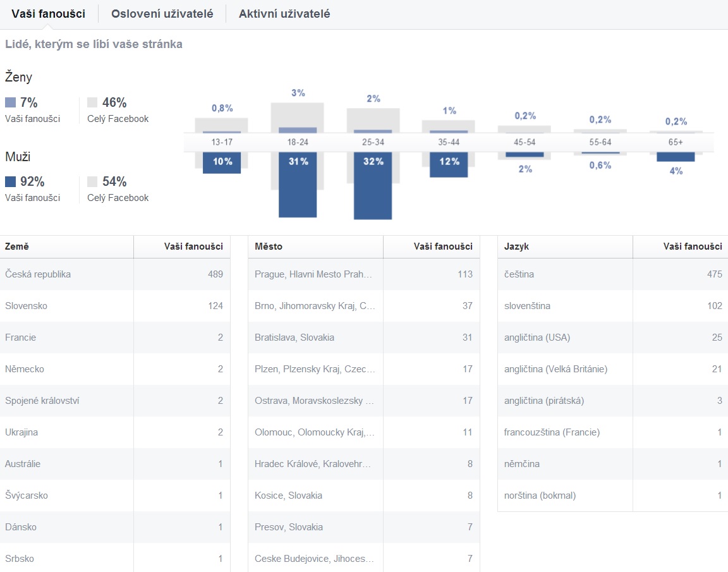
Task: Click the 32% men bar for 25-34
Action: click(x=373, y=186)
